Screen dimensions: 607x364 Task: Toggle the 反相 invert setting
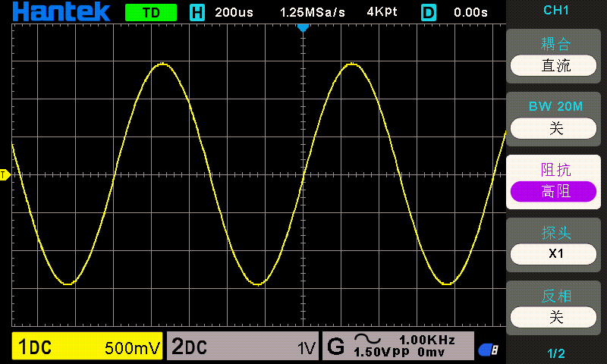point(556,316)
